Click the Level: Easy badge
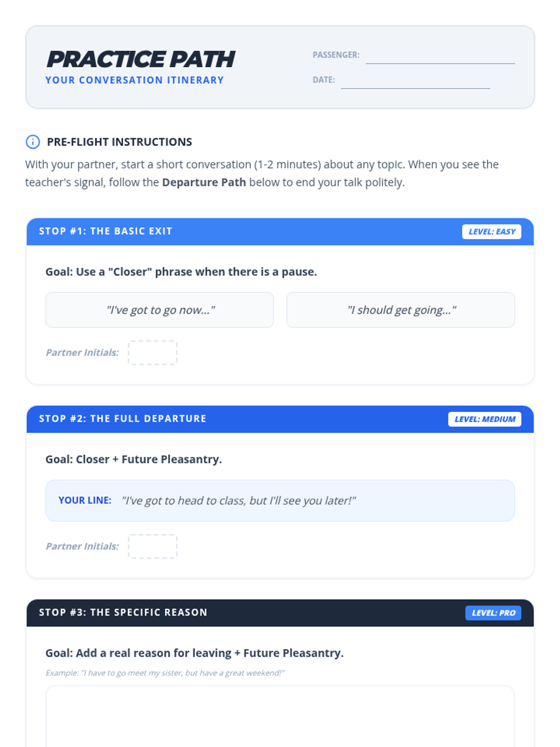The height and width of the screenshot is (747, 560). pos(491,232)
